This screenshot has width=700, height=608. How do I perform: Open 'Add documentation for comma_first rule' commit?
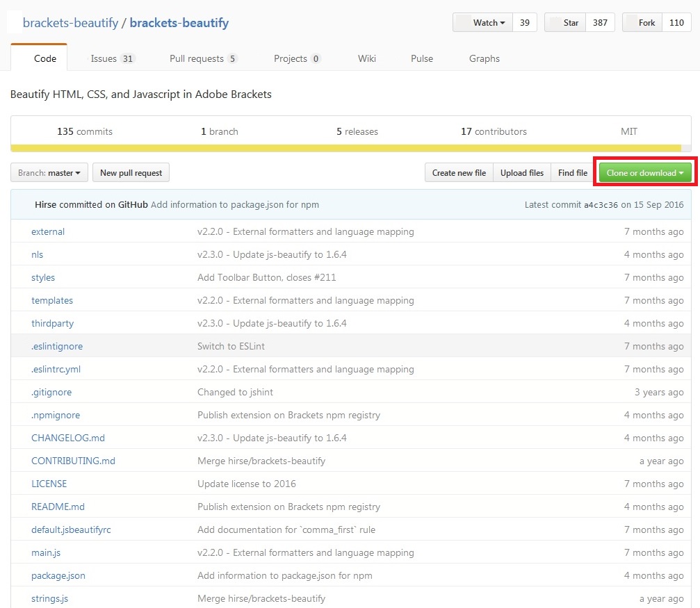(286, 530)
